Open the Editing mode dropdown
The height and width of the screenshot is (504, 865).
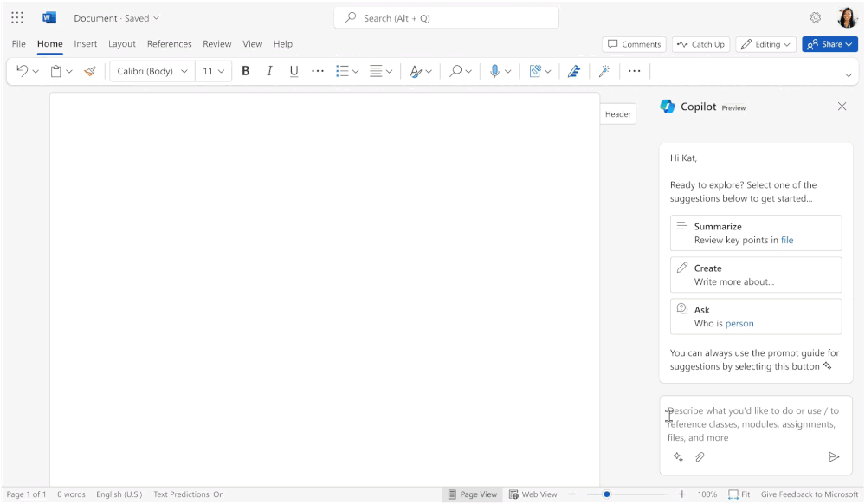click(x=765, y=44)
